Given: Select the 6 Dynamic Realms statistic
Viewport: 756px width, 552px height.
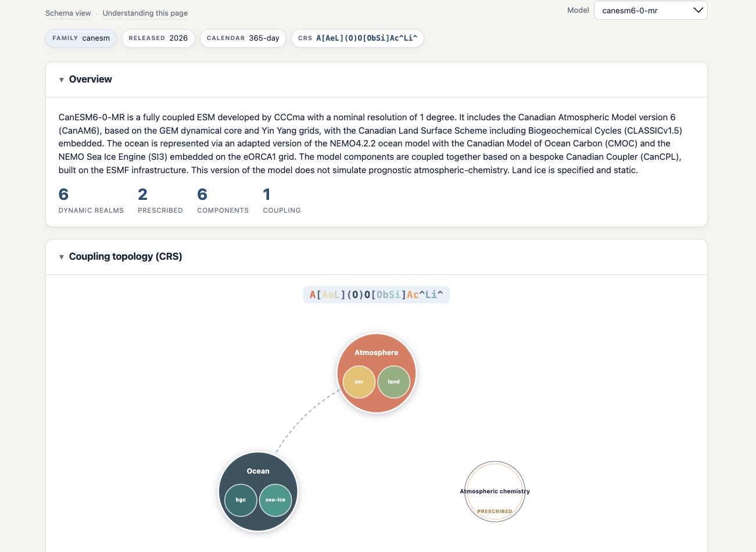Looking at the screenshot, I should (x=91, y=200).
